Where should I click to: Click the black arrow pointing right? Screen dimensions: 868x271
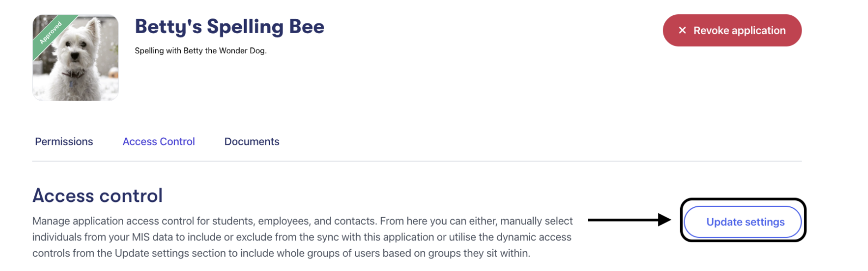coord(629,220)
